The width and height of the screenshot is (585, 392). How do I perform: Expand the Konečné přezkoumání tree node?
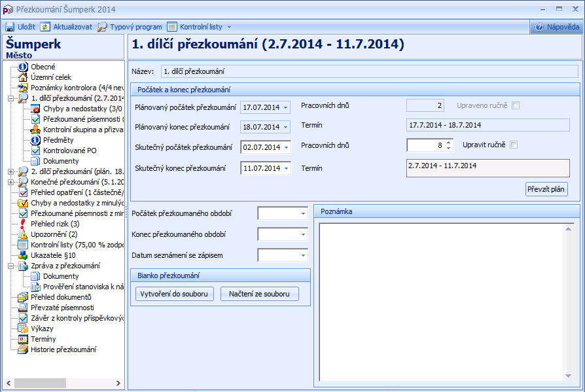[x=11, y=182]
